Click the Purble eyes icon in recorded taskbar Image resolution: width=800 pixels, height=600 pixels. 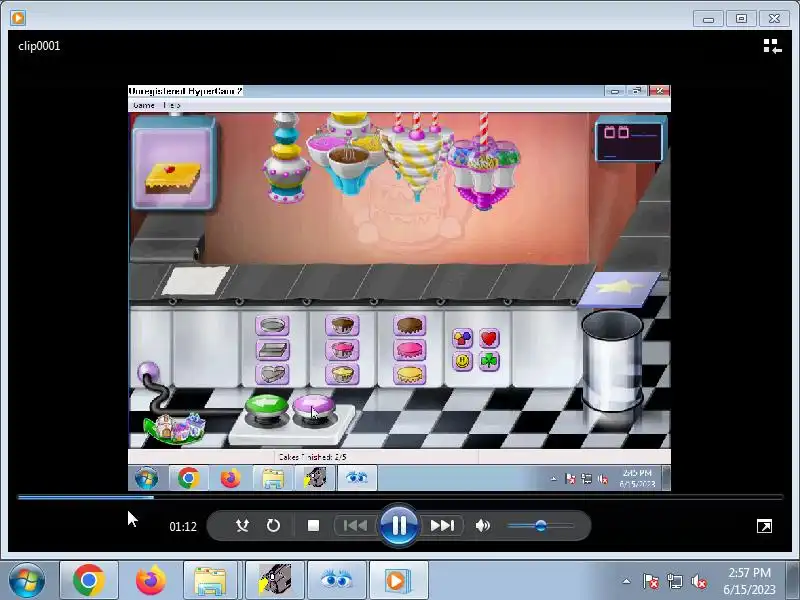tap(357, 478)
